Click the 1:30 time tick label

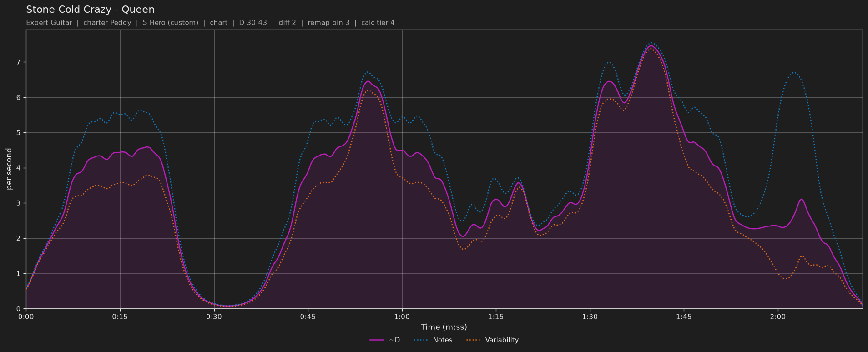(590, 317)
